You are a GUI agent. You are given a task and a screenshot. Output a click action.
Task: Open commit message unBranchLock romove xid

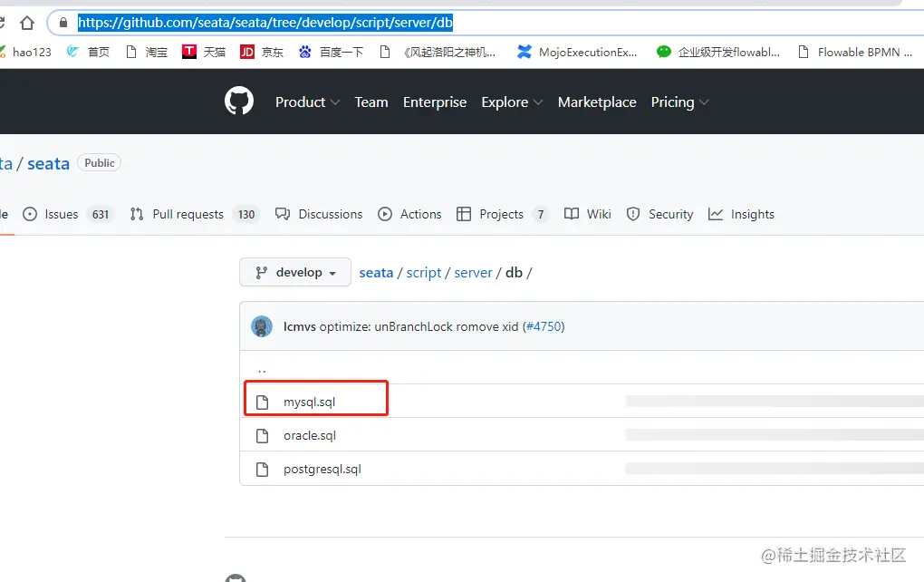pos(419,326)
